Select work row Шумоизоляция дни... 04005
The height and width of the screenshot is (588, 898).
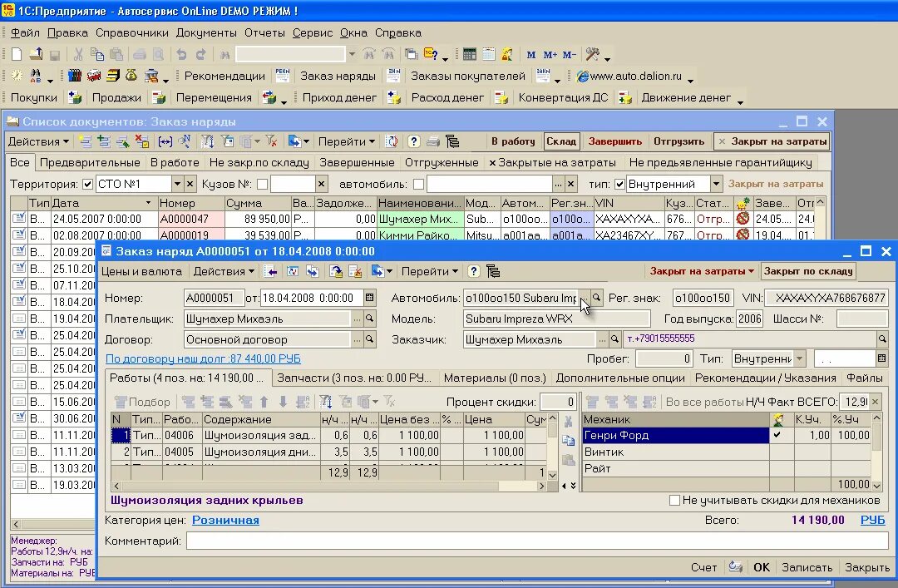(328, 452)
